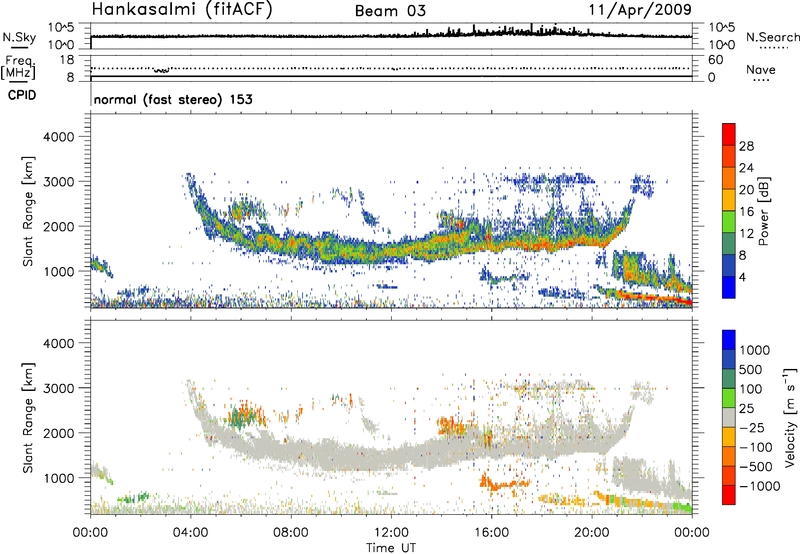Click the Beam 03 label
800x554 pixels.
(x=390, y=11)
